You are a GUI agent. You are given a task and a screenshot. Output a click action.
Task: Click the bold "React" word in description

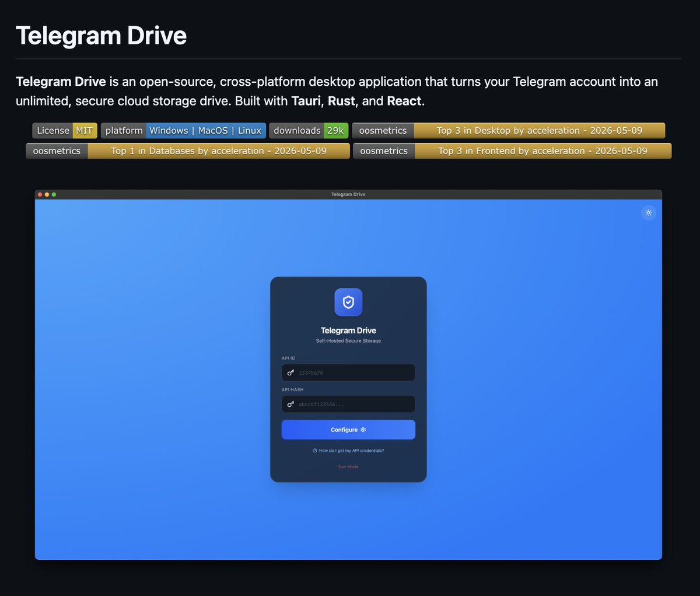pyautogui.click(x=404, y=101)
